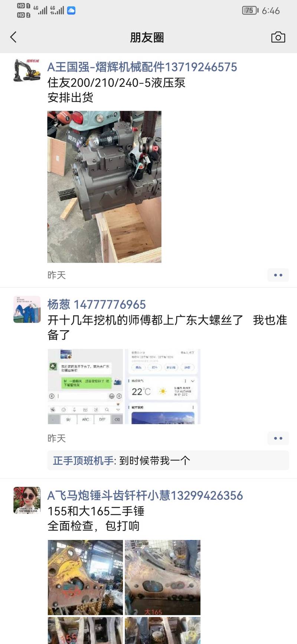View the hydraulic pump photo
The height and width of the screenshot is (644, 297).
coord(104,187)
